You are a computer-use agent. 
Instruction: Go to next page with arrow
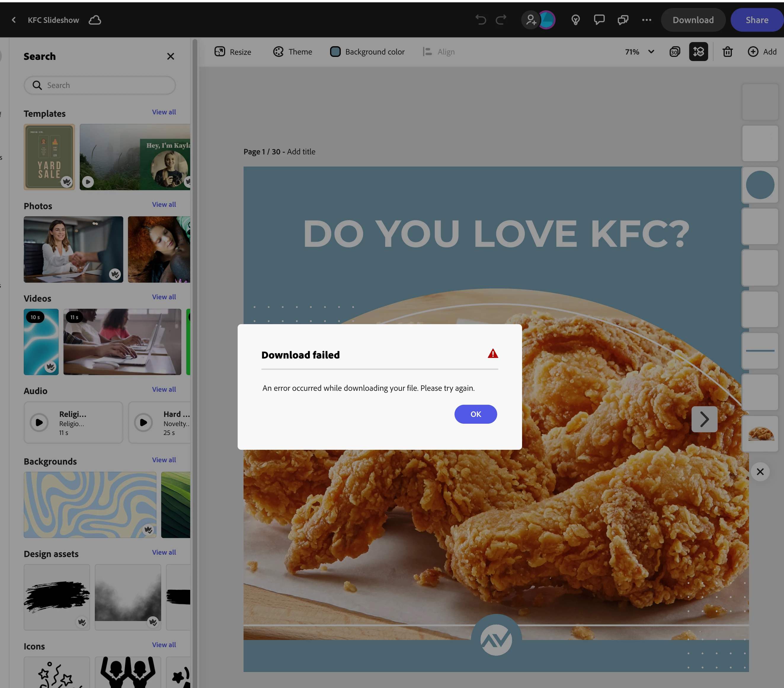(704, 419)
